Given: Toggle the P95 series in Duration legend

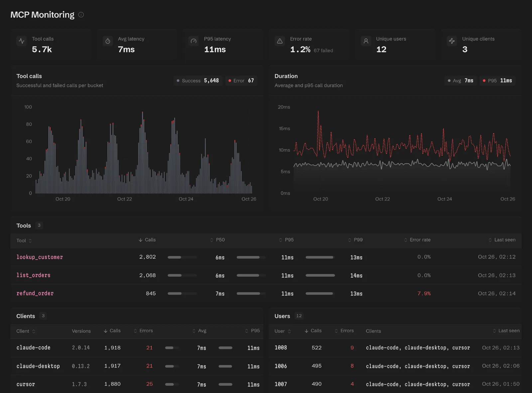Looking at the screenshot, I should click(497, 80).
